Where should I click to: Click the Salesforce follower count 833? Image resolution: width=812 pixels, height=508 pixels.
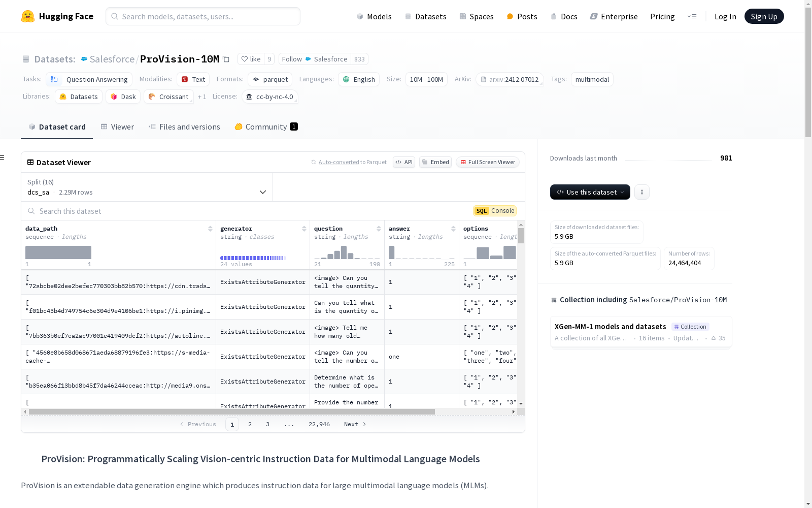click(360, 59)
